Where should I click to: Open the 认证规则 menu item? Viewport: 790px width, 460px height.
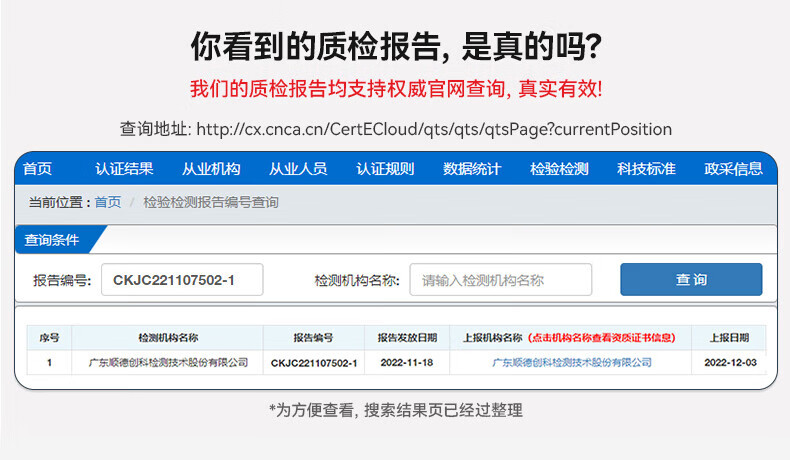click(385, 169)
